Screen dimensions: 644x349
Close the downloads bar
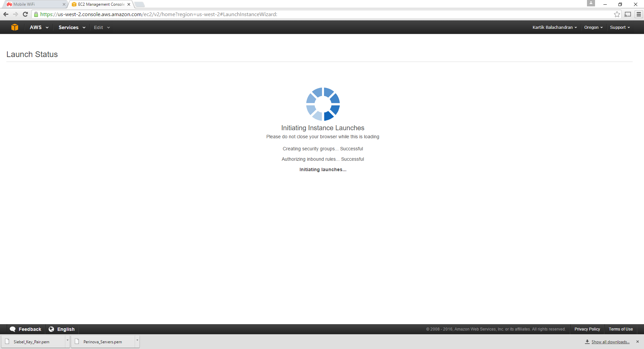(x=638, y=342)
